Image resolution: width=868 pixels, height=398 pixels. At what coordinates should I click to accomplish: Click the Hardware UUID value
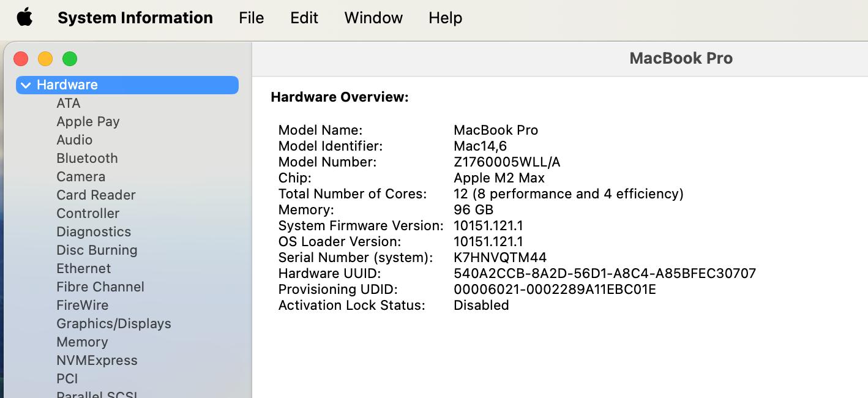click(605, 274)
